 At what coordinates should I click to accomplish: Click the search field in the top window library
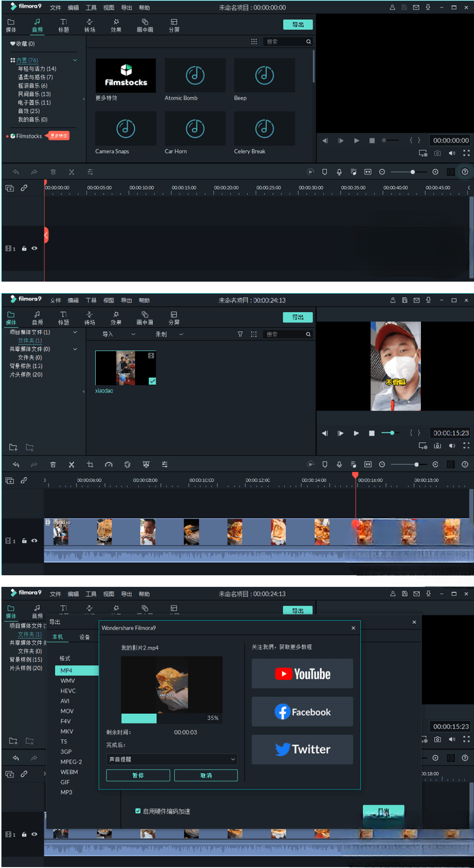pos(288,42)
